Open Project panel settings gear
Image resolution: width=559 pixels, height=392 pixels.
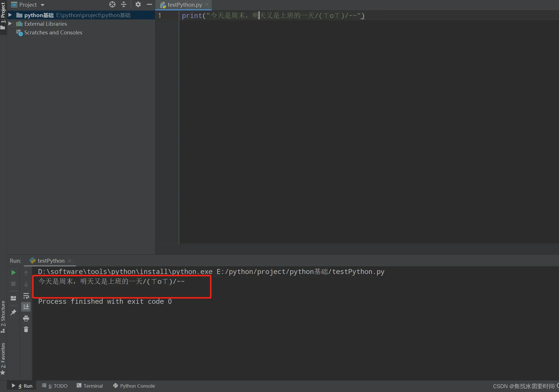(138, 4)
